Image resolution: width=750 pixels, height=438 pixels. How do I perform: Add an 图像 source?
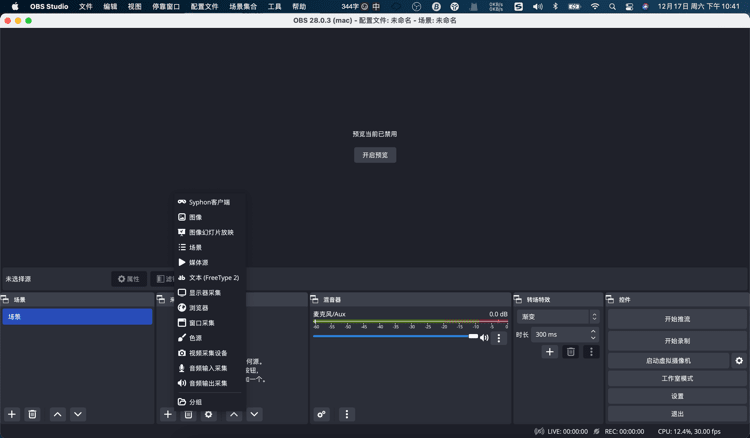click(210, 217)
